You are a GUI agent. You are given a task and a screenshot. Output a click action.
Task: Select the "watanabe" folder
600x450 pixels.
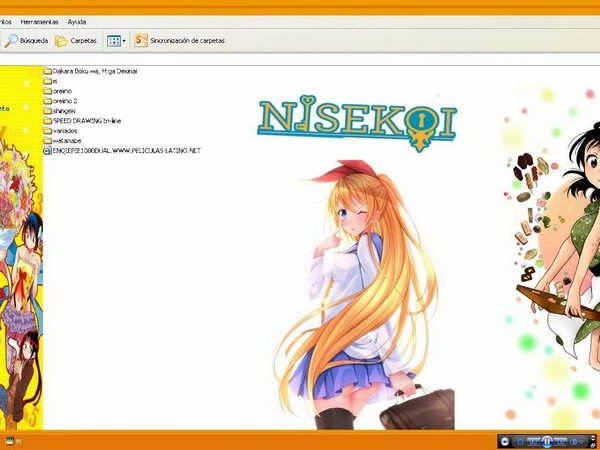point(62,141)
